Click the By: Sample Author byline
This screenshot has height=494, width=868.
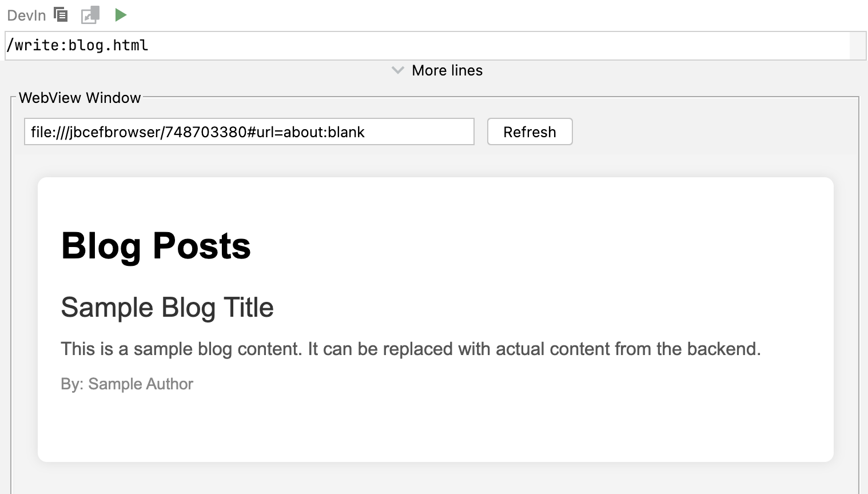(x=127, y=384)
